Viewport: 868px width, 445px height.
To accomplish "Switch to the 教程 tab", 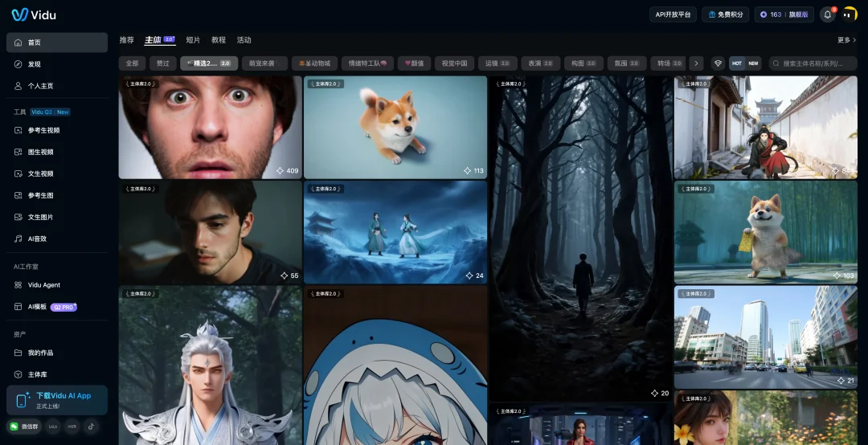I will 219,40.
